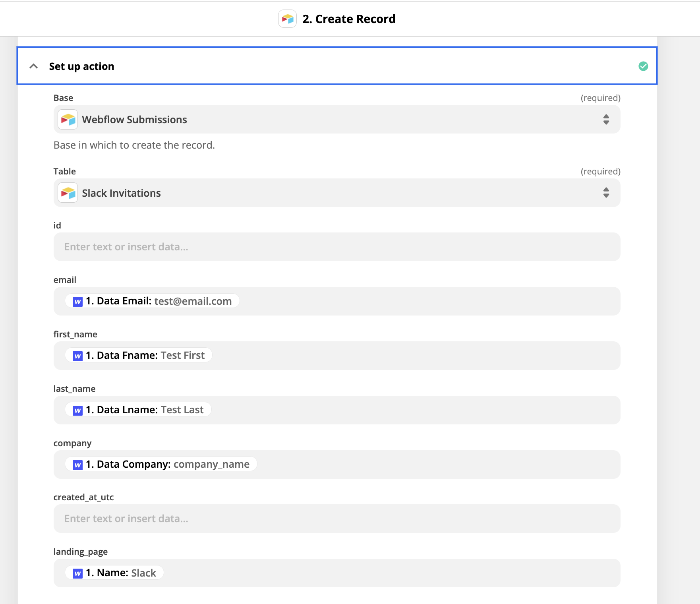Open the Base dropdown showing Webflow Submissions

tap(337, 119)
